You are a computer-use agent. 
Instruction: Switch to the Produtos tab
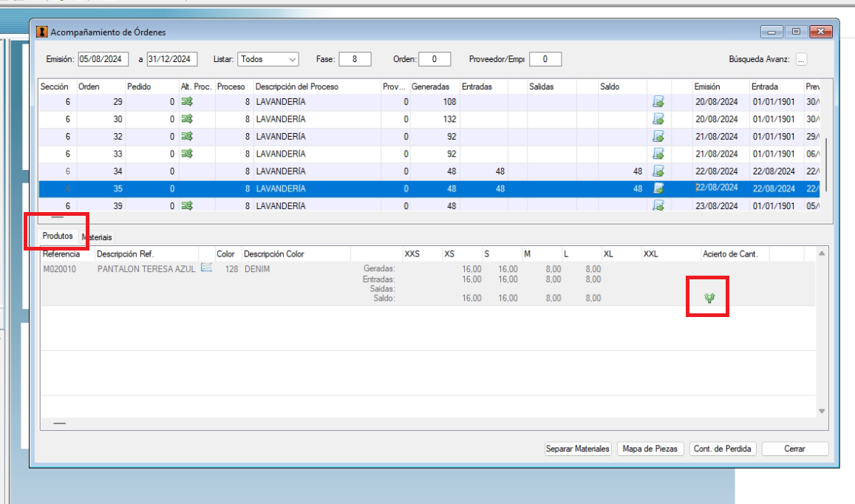[x=58, y=236]
